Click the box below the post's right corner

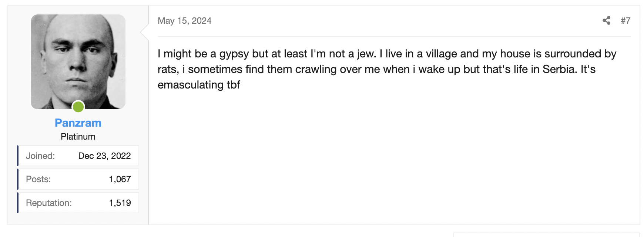point(546,235)
